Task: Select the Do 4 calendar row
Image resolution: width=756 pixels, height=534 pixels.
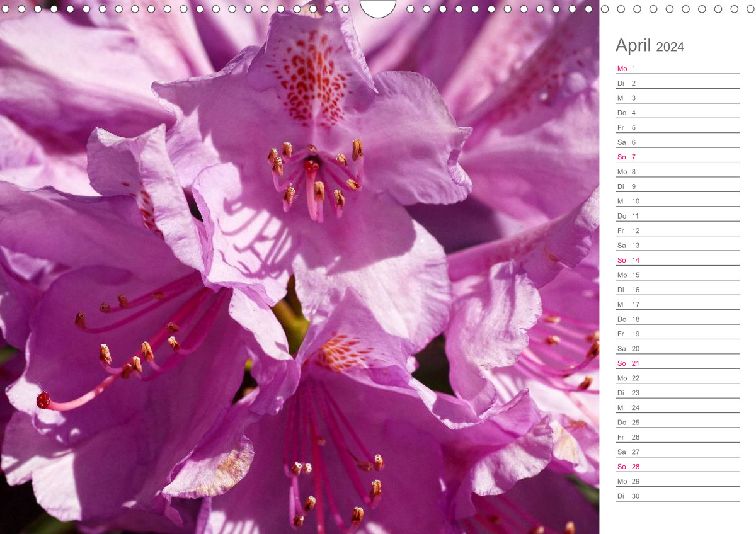Action: pyautogui.click(x=677, y=113)
